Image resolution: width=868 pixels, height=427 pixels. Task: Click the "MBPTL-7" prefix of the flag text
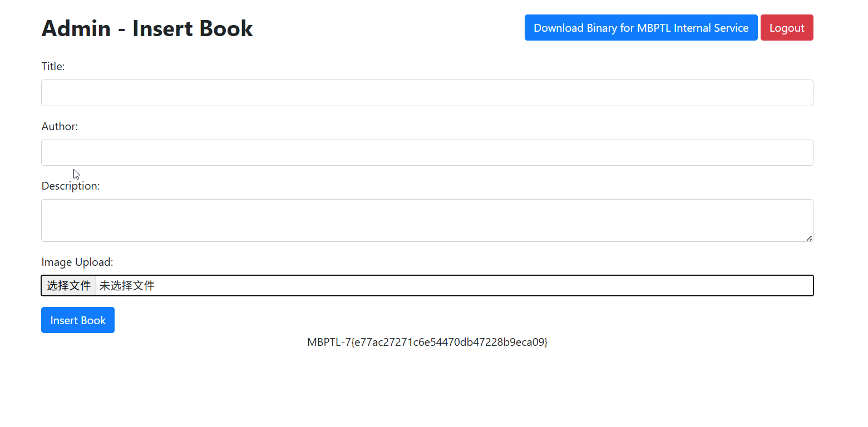(x=328, y=342)
